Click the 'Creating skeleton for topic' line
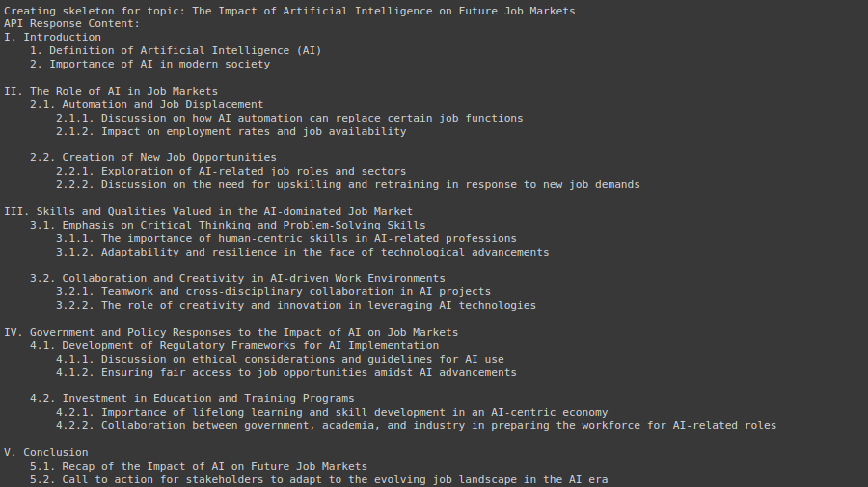Viewport: 868px width, 487px height. click(289, 11)
